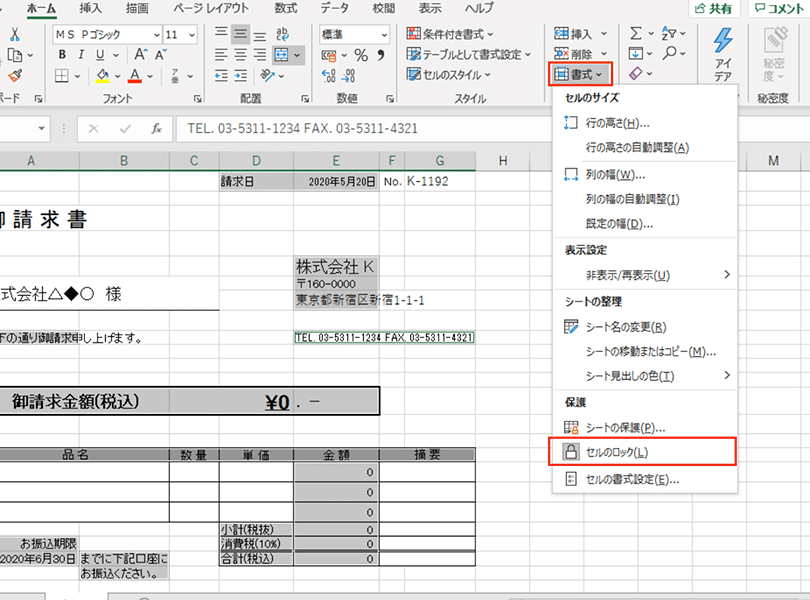Viewport: 810px width, 600px height.
Task: Expand the font name dropdown MS Pゴシック
Action: pyautogui.click(x=157, y=34)
